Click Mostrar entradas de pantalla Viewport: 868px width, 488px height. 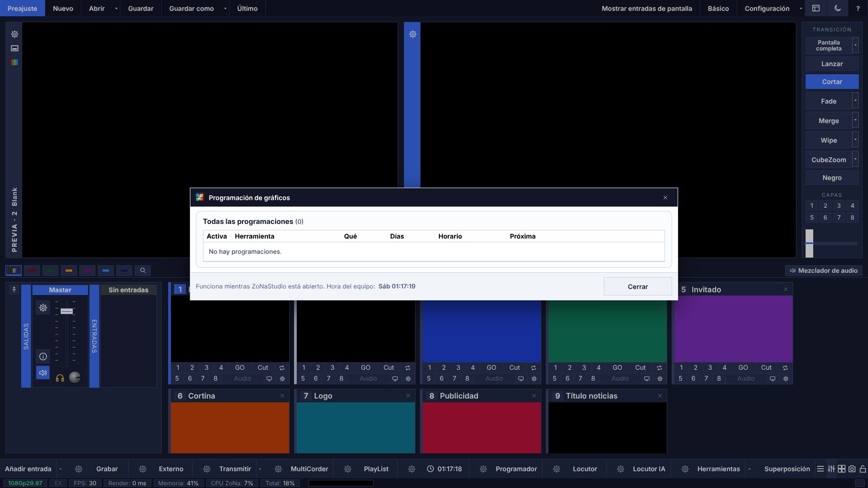[647, 8]
